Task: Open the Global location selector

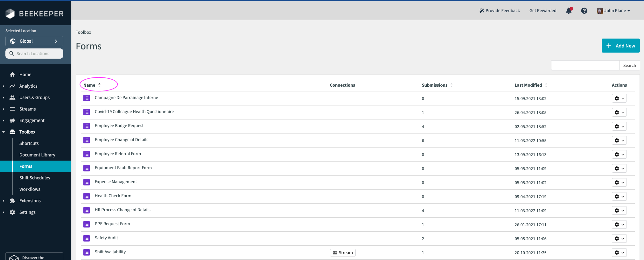Action: click(34, 41)
